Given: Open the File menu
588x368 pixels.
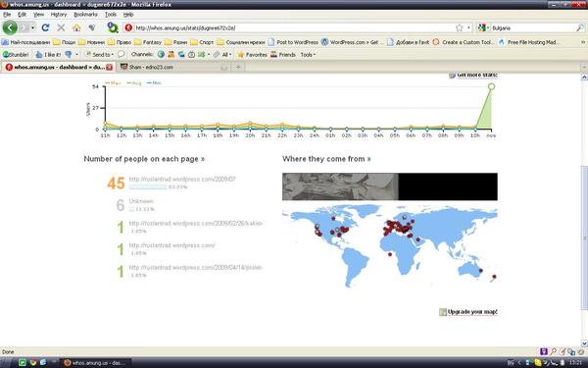Looking at the screenshot, I should tap(7, 15).
